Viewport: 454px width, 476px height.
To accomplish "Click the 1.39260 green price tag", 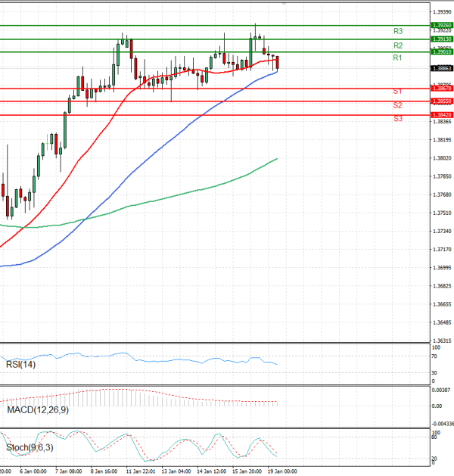I will pyautogui.click(x=441, y=25).
